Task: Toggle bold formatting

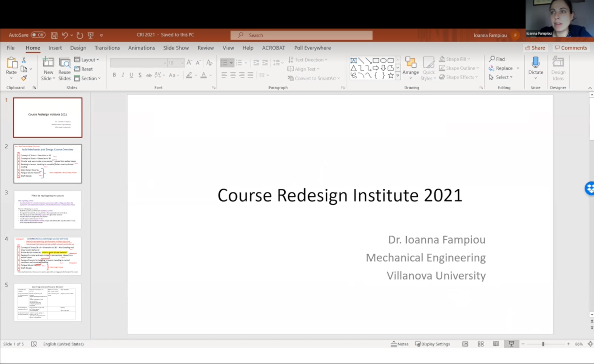Action: [114, 75]
